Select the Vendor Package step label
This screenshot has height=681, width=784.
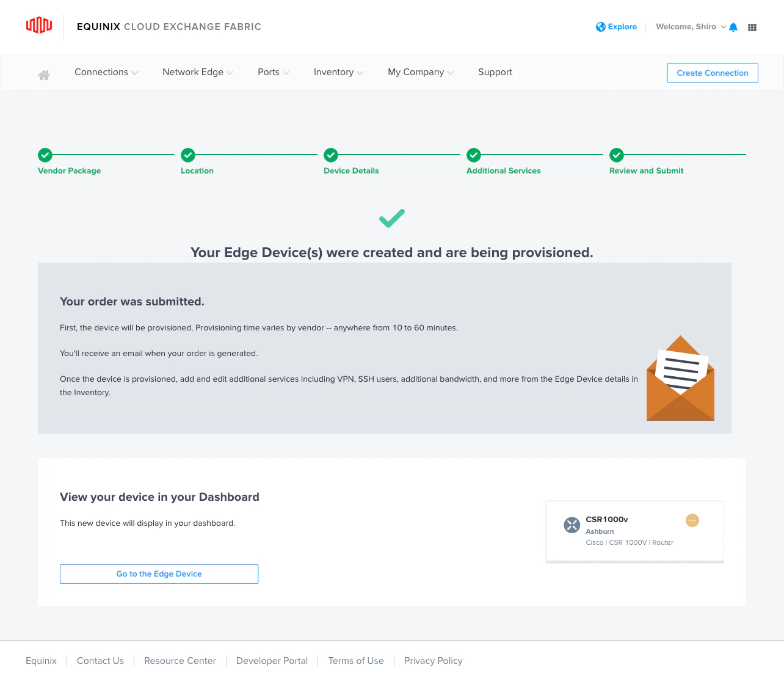70,171
